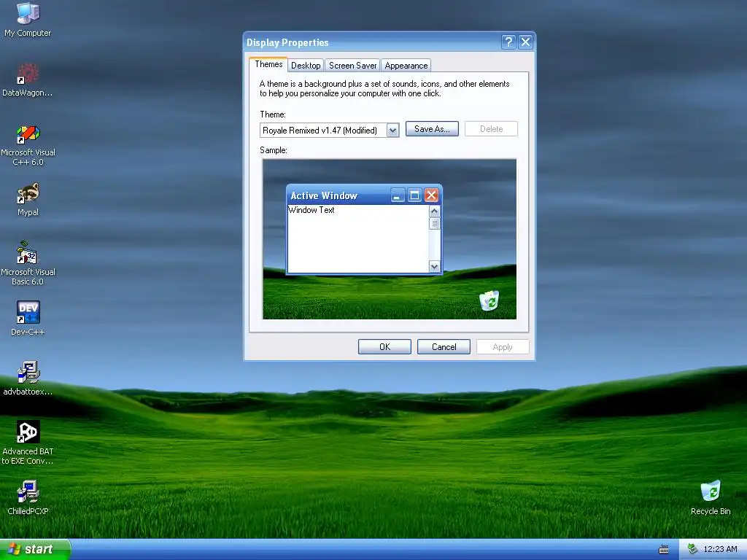Open the My Computer desktop icon

(28, 19)
